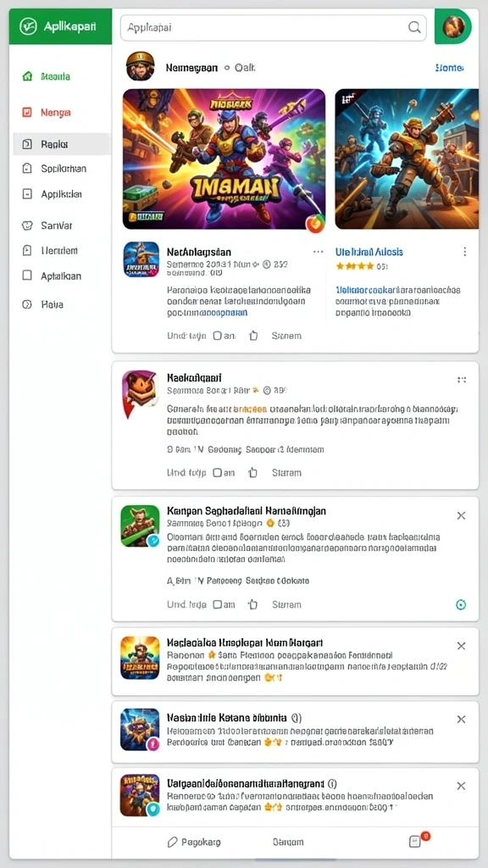
Task: Open the profile avatar in the top-right corner
Action: tap(453, 26)
